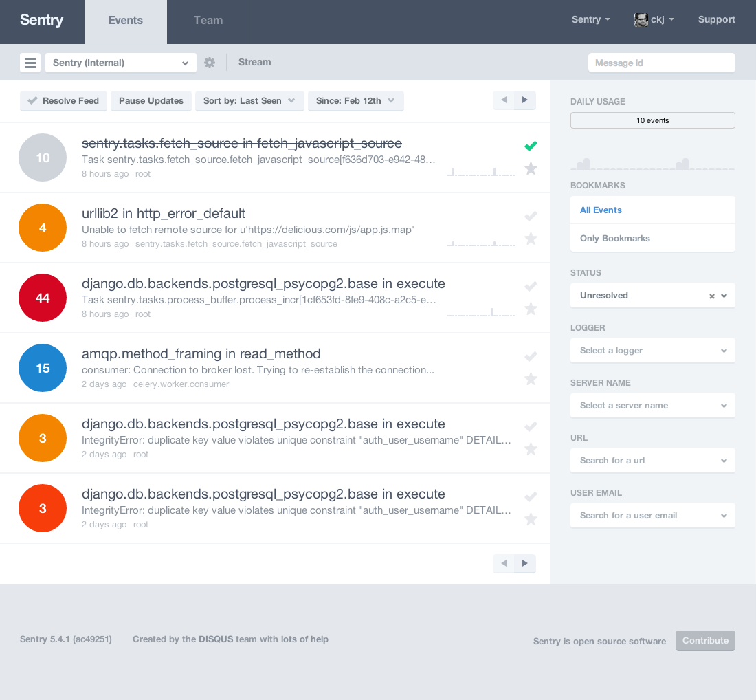Open project settings gear icon
756x700 pixels.
pos(209,63)
